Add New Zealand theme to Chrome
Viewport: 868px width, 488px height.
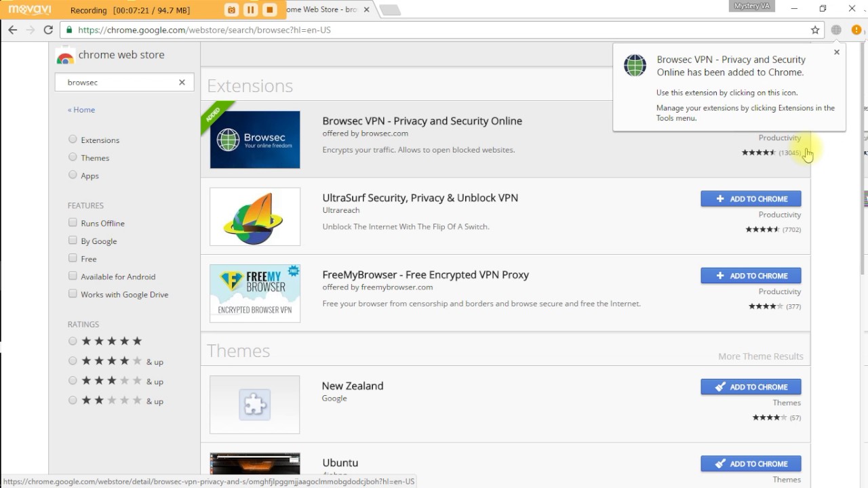pos(751,387)
